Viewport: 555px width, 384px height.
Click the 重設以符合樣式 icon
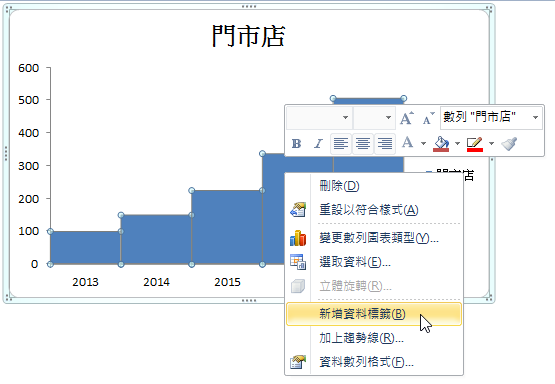pos(298,210)
